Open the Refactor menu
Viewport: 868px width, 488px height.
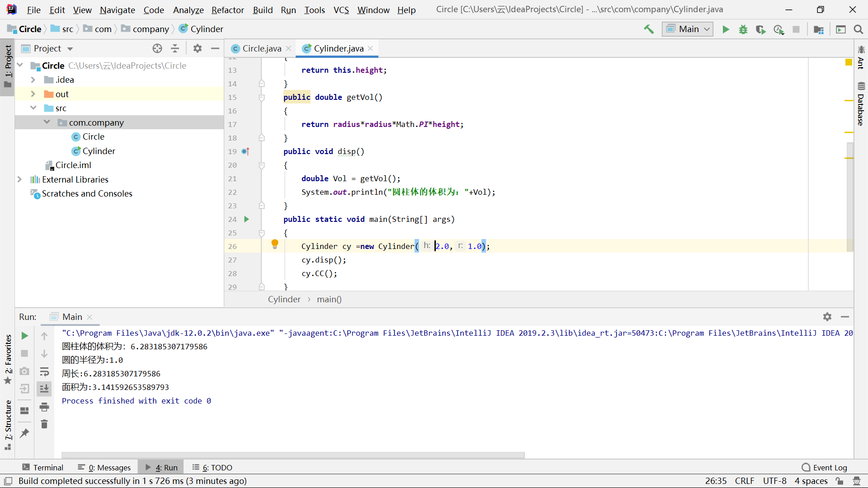click(x=227, y=10)
